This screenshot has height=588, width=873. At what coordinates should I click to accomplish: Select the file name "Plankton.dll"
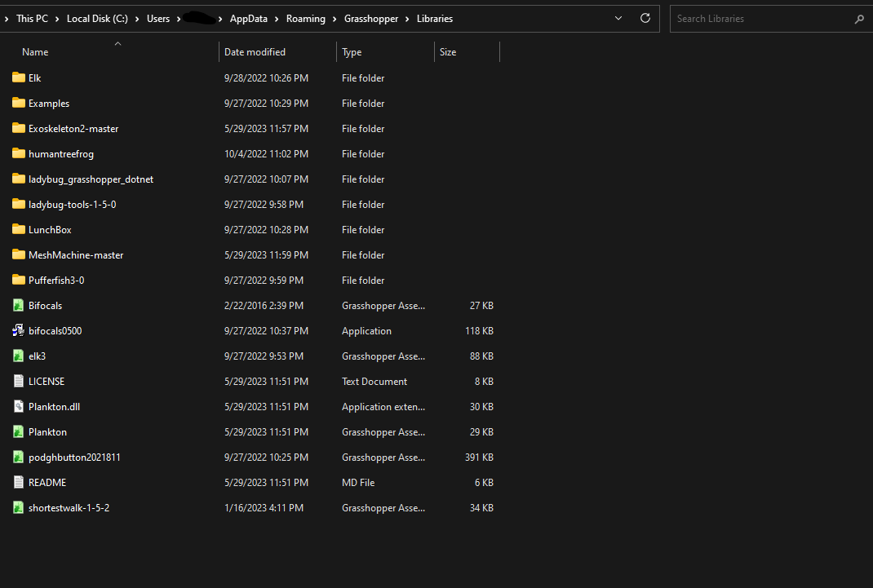click(54, 407)
